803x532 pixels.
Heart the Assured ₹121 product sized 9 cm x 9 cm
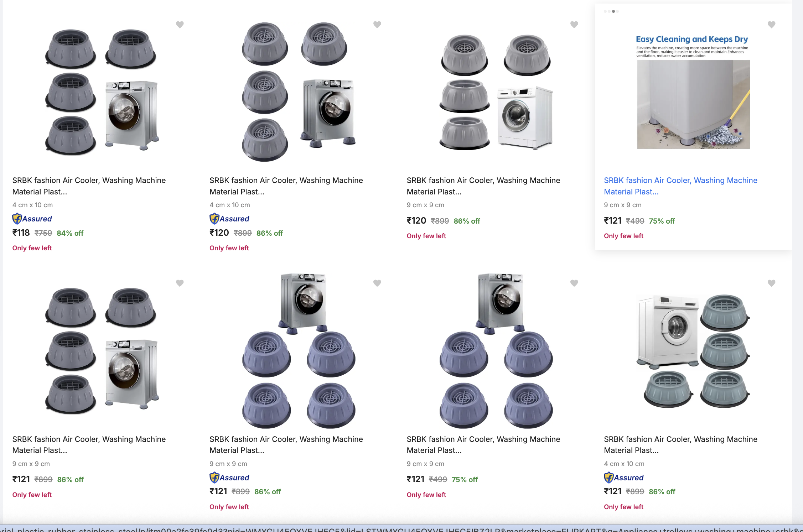coord(377,283)
